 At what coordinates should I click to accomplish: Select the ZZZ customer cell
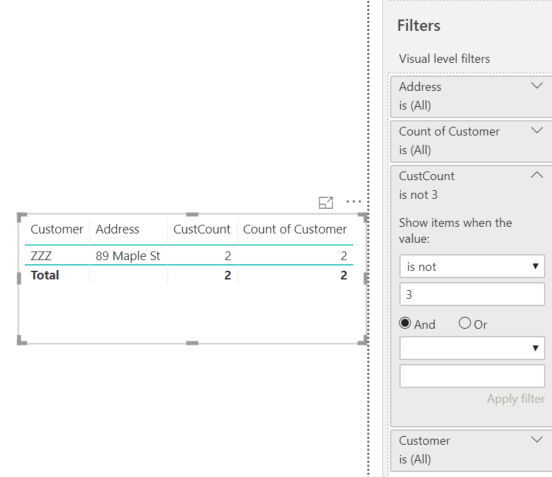click(41, 256)
